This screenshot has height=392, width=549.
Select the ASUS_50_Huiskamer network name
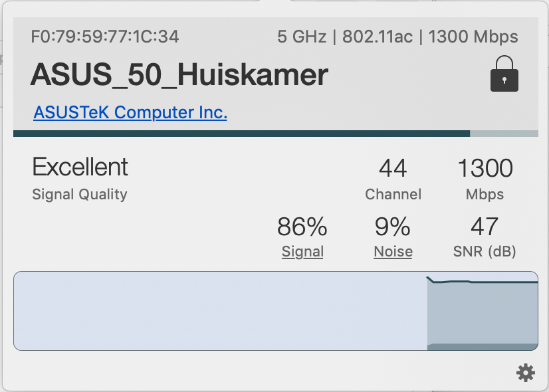pyautogui.click(x=179, y=74)
